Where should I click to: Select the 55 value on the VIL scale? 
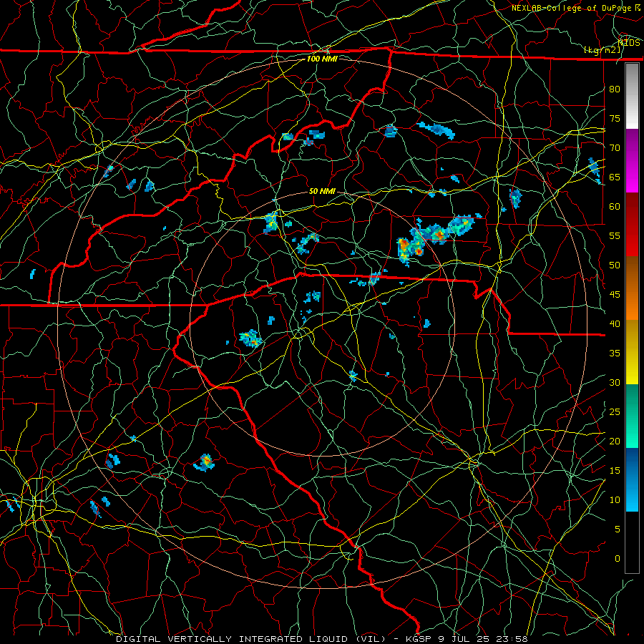point(615,235)
